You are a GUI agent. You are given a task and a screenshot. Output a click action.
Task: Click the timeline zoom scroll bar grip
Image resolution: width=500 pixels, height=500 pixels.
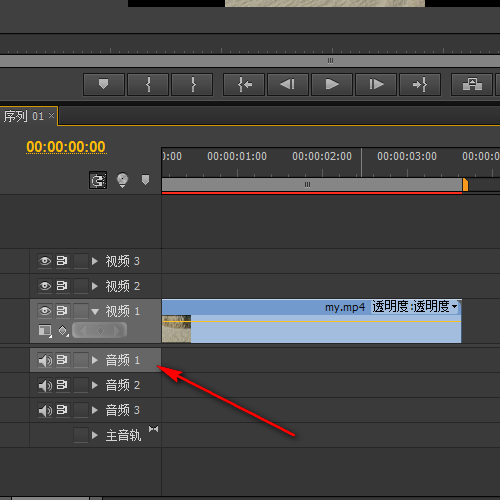pyautogui.click(x=307, y=185)
